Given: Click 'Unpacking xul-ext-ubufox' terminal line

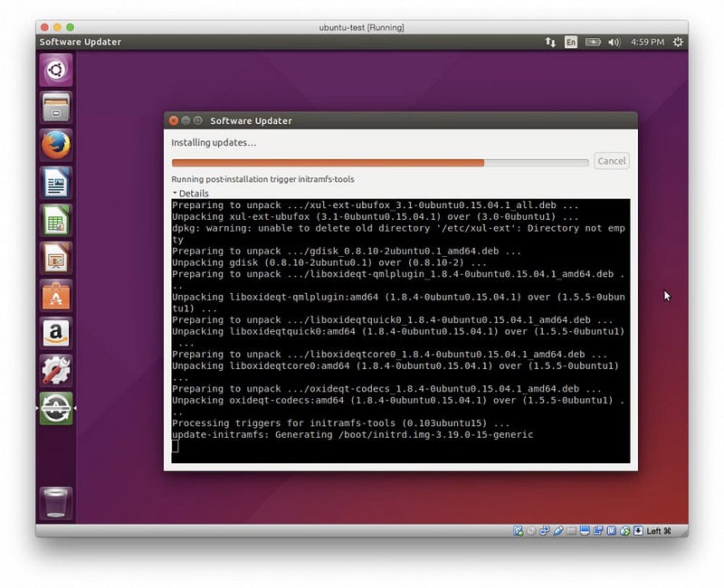Looking at the screenshot, I should (375, 216).
